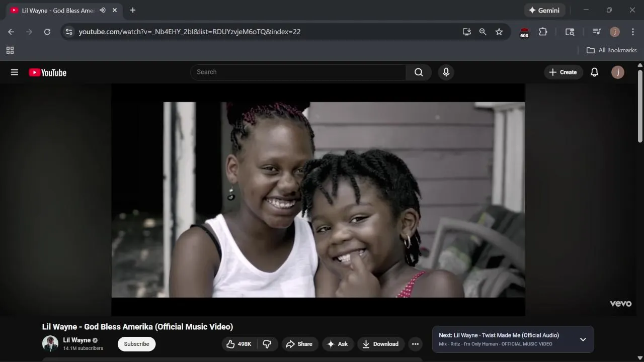Dislike the video
The image size is (644, 362).
pyautogui.click(x=267, y=344)
